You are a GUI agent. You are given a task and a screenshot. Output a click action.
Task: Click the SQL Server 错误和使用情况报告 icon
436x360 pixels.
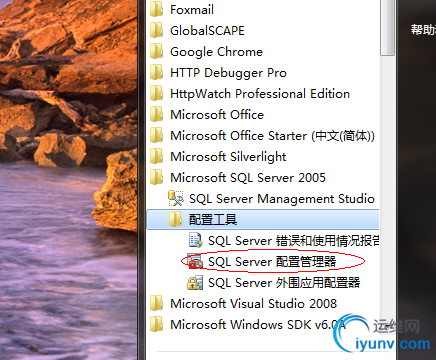pyautogui.click(x=195, y=240)
